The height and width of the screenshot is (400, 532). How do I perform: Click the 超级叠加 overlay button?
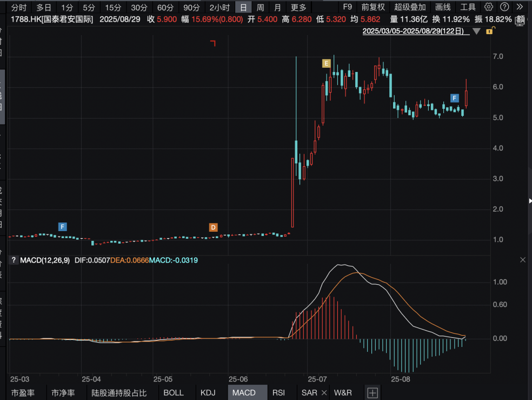(410, 7)
